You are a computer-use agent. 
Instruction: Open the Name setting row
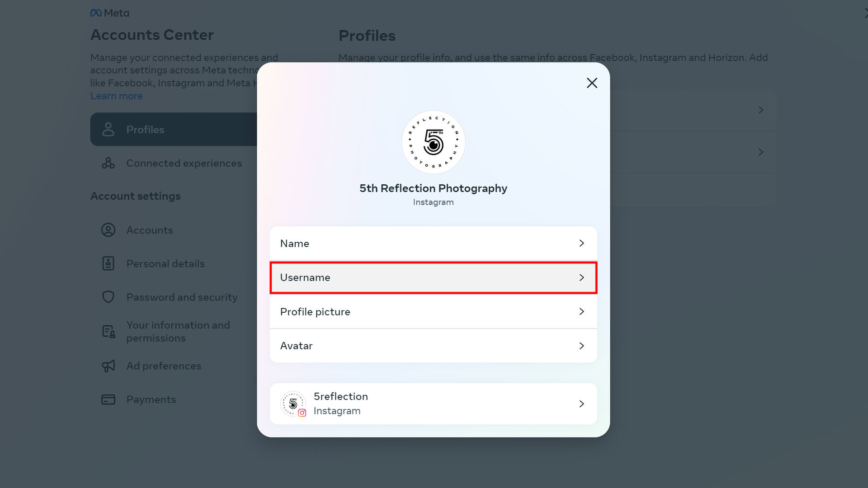(433, 244)
